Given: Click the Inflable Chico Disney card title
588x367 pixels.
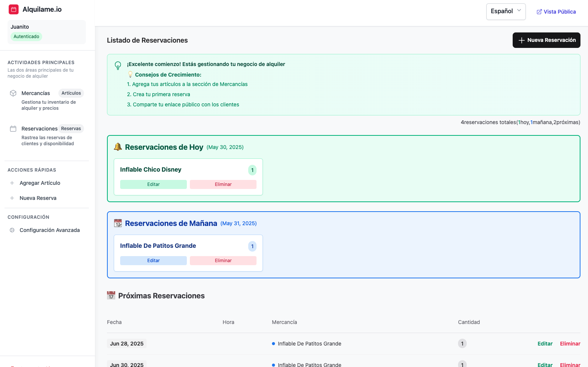Looking at the screenshot, I should coord(151,170).
